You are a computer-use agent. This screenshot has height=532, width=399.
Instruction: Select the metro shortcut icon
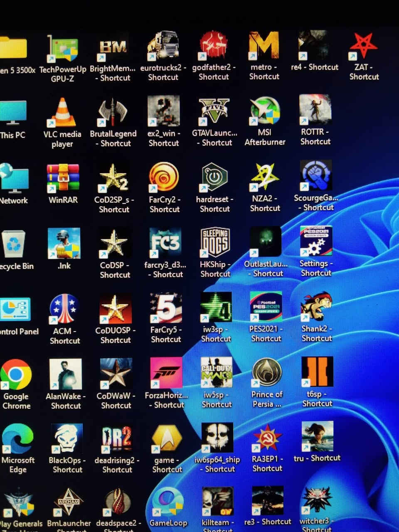[x=264, y=46]
